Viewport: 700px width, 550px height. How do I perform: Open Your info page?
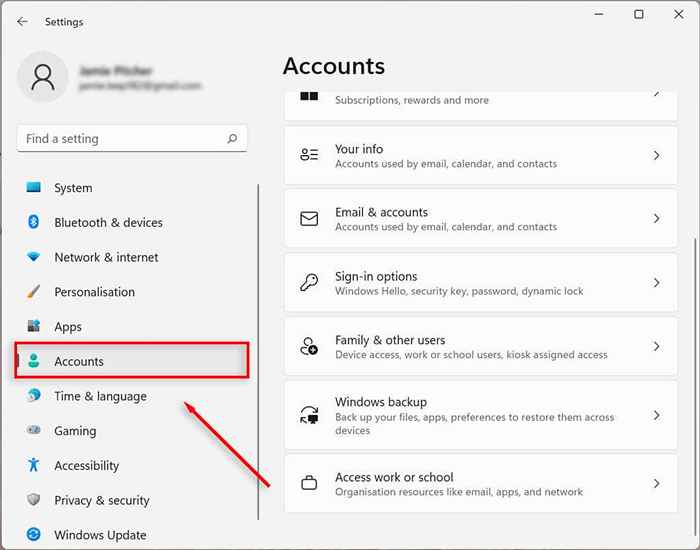[481, 155]
